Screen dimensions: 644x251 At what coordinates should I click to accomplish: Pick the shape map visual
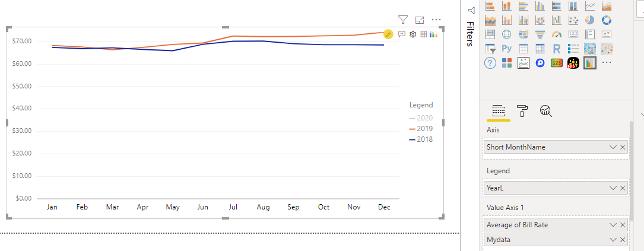tap(590, 49)
